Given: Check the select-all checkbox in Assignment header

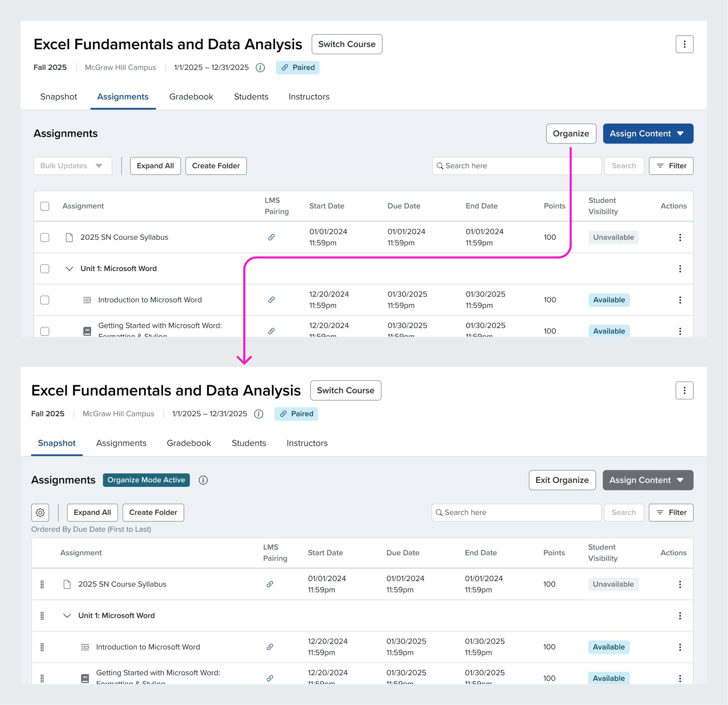Looking at the screenshot, I should click(45, 206).
